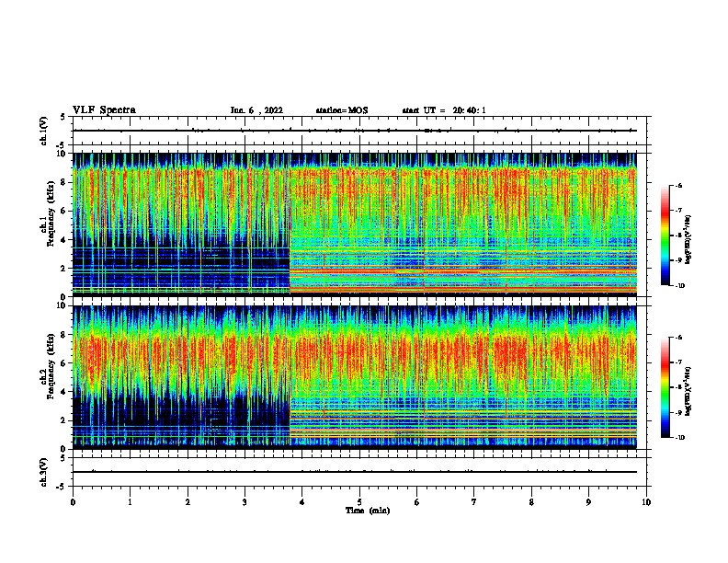This screenshot has height=563, width=728.
Task: Click the "9" tick on the Time axis
Action: pyautogui.click(x=588, y=502)
